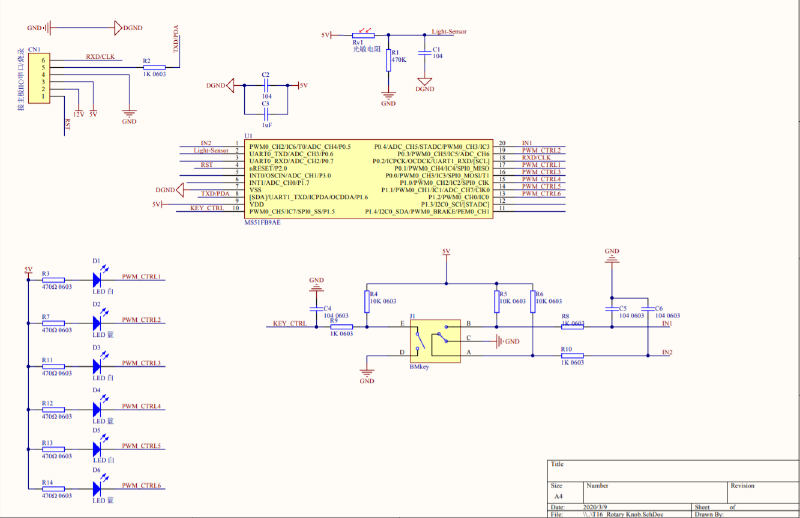This screenshot has width=800, height=518.
Task: Select the J1 BMkey rotary encoder symbol
Action: coord(434,339)
